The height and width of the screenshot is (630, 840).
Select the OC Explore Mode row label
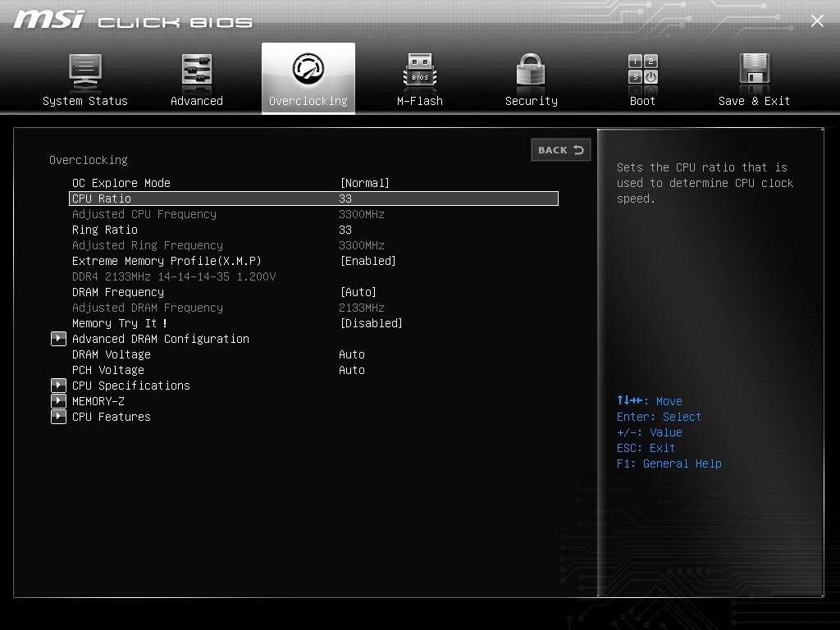coord(121,183)
